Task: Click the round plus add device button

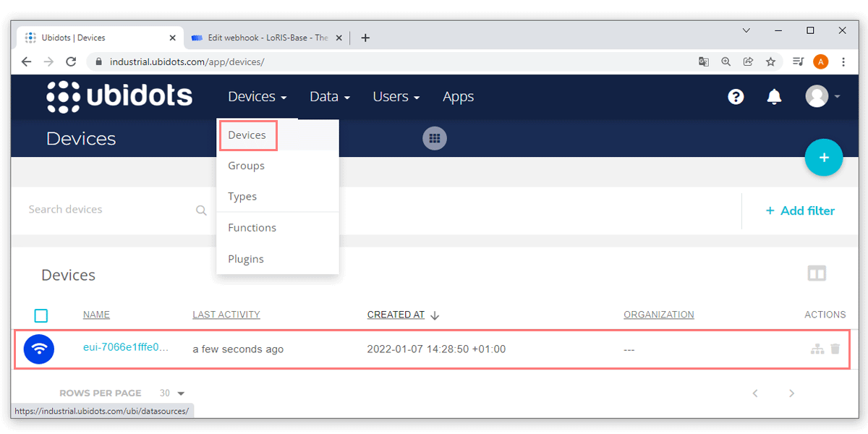Action: [824, 157]
